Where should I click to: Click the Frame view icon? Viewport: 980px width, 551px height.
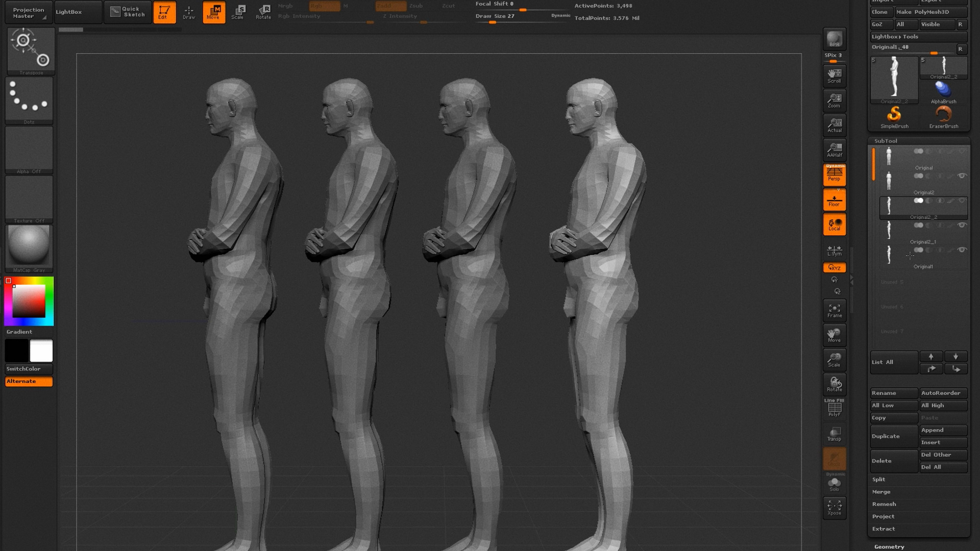834,310
